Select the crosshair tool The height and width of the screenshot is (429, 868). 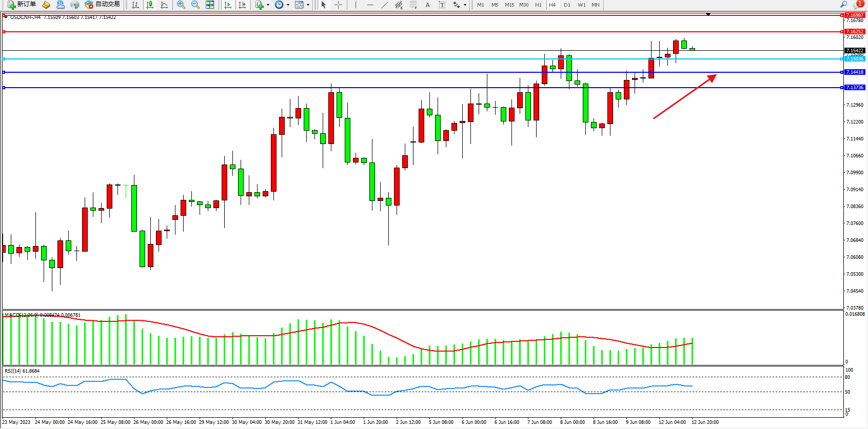pos(339,5)
